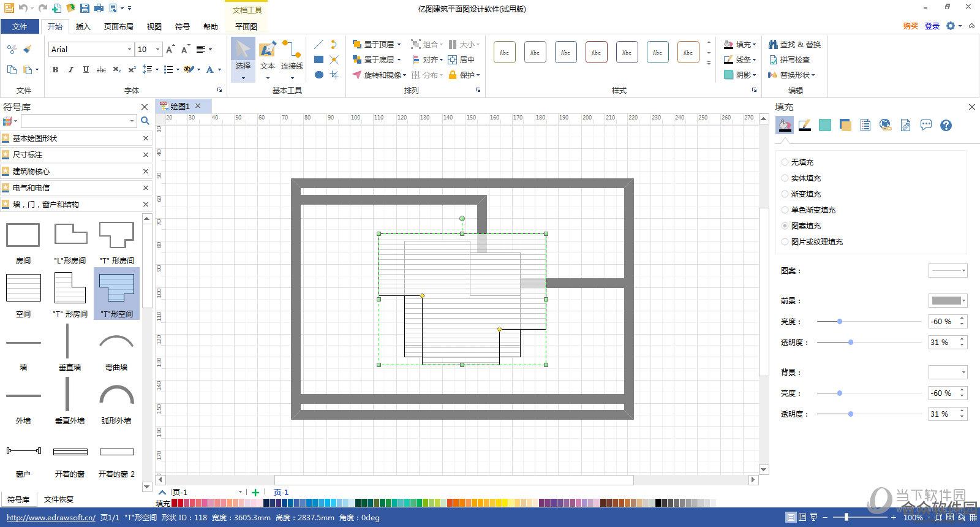Switch to the 平面图 ribbon tab

[246, 26]
